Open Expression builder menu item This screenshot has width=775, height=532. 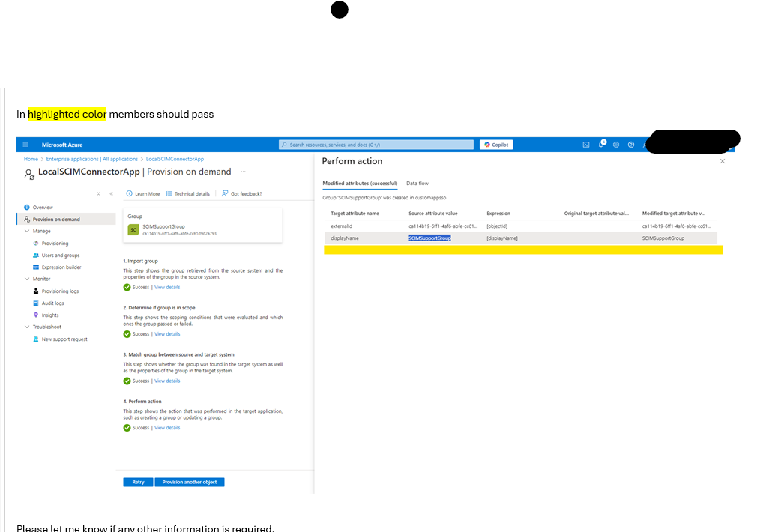(61, 267)
